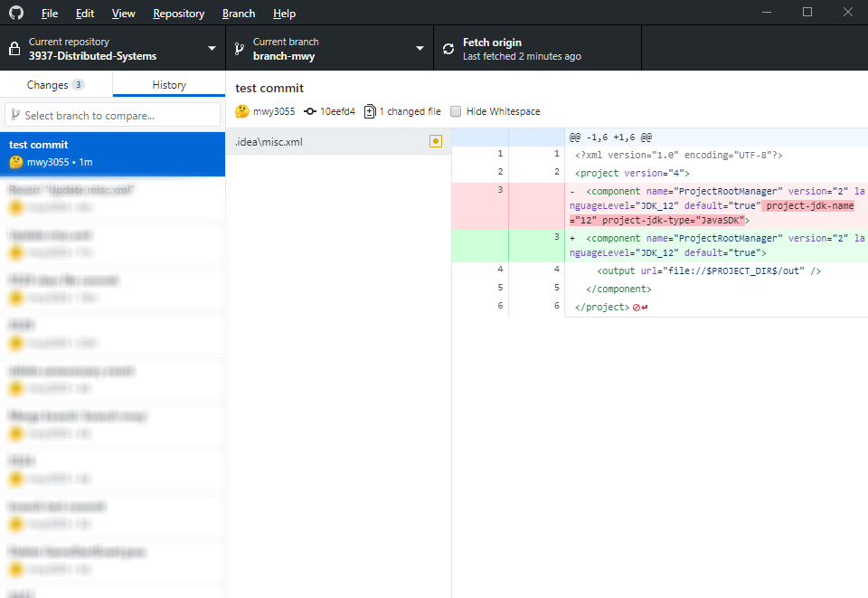This screenshot has height=598, width=868.
Task: Click the branch icon in Current branch
Action: point(239,49)
